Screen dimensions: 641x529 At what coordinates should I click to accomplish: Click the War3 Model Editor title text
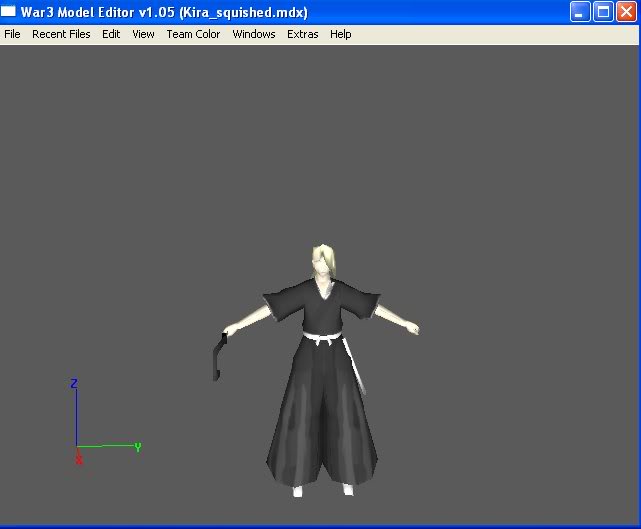click(x=164, y=12)
